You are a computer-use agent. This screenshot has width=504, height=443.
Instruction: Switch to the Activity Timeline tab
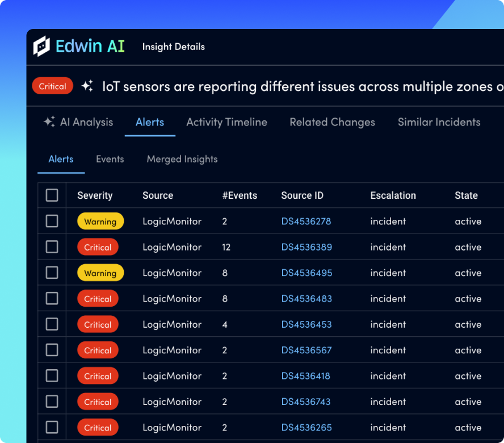click(226, 122)
